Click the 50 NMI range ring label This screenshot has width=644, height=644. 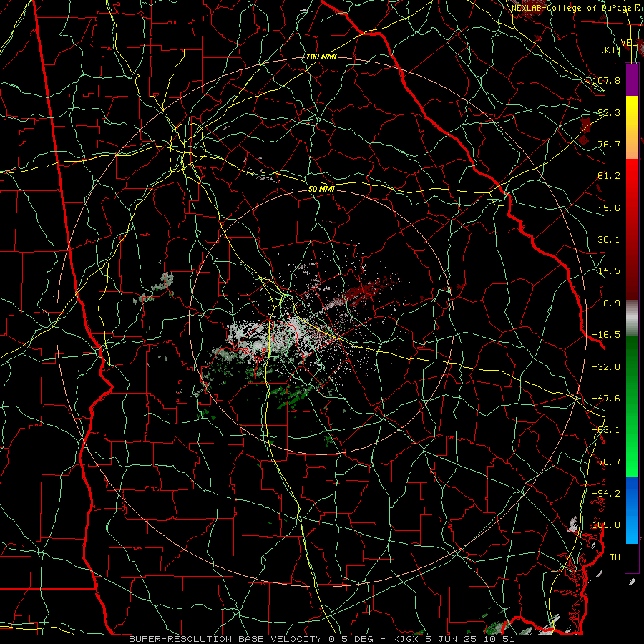[321, 189]
